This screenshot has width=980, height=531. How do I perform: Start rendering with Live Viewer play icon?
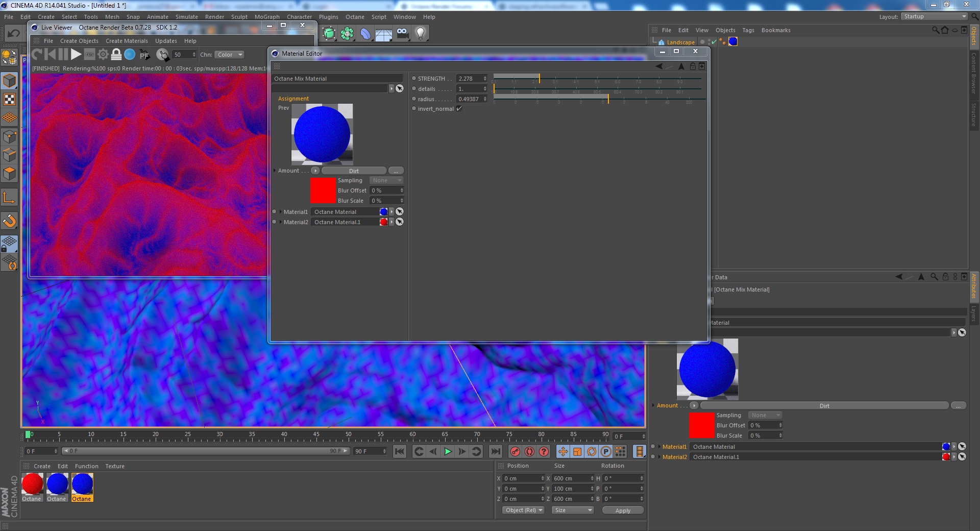coord(76,54)
